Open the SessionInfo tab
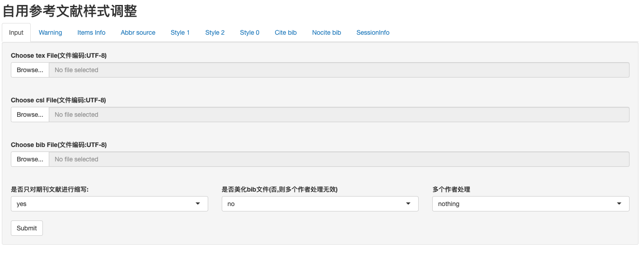644x266 pixels. tap(373, 32)
